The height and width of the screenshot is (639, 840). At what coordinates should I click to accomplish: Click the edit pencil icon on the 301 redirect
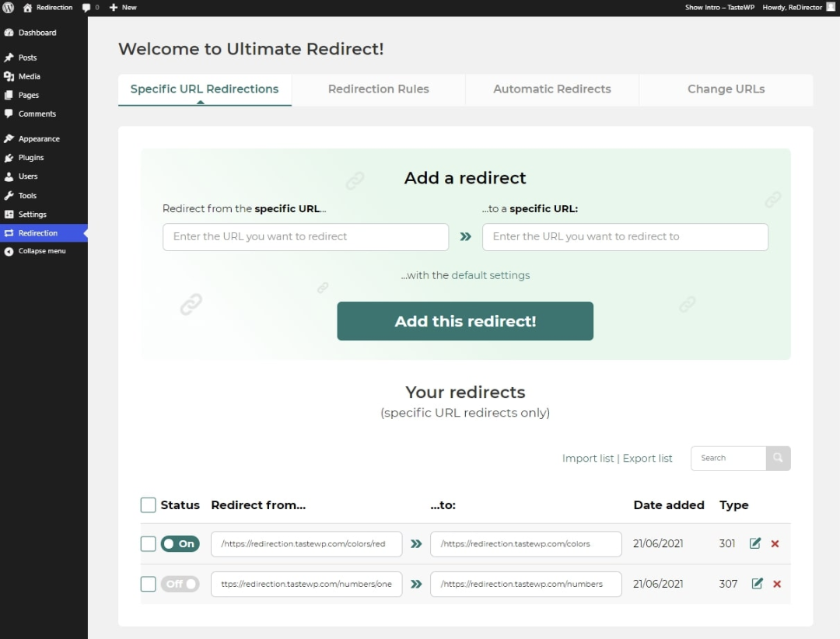point(754,543)
